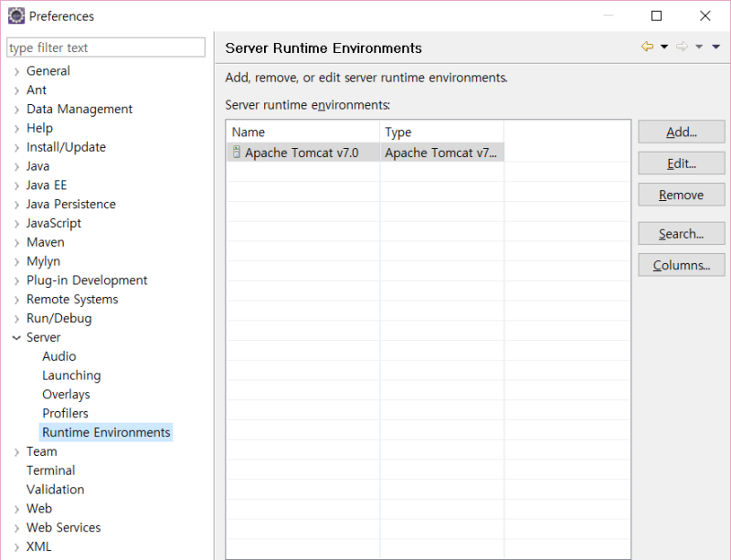Click the back navigation arrow icon
Viewport: 731px width, 560px height.
[x=647, y=47]
